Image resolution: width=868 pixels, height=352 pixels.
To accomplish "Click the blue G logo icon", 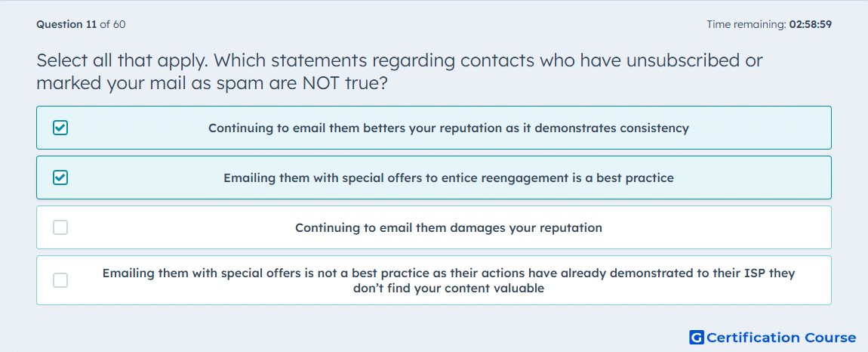I will (x=697, y=338).
